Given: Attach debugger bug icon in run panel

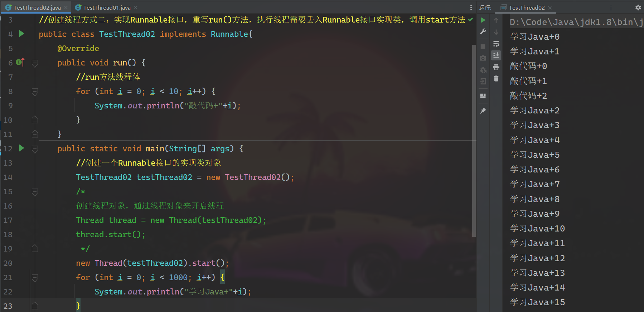Looking at the screenshot, I should pyautogui.click(x=483, y=70).
